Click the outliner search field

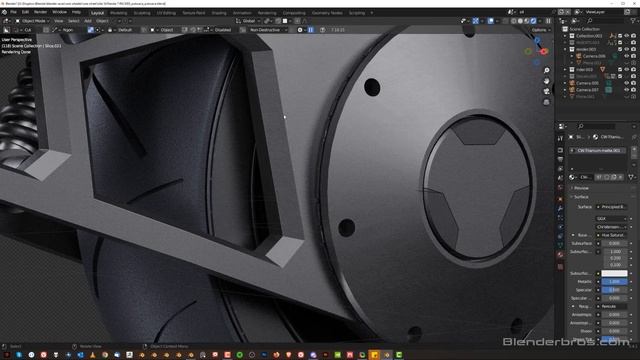click(x=608, y=21)
